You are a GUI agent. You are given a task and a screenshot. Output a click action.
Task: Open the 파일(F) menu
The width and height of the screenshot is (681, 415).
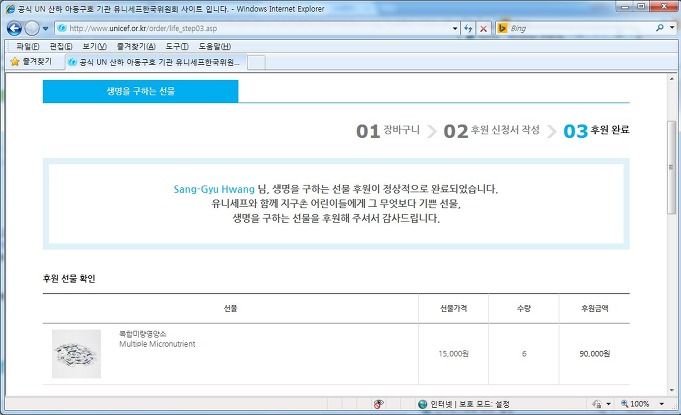point(27,46)
